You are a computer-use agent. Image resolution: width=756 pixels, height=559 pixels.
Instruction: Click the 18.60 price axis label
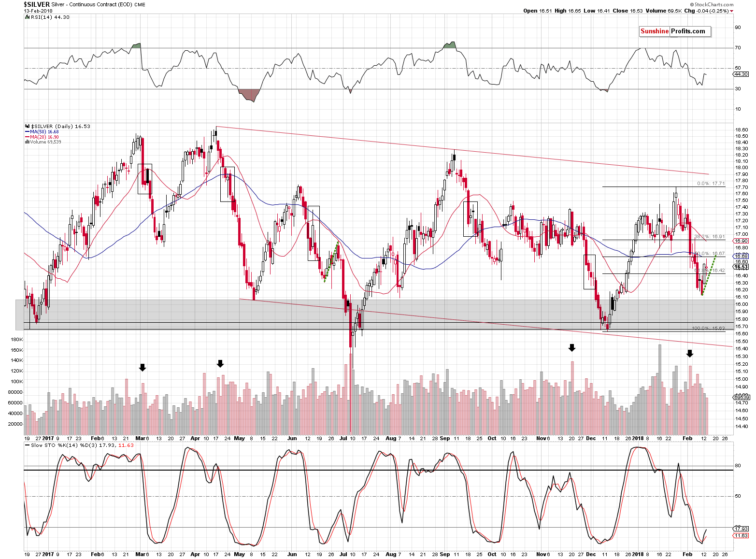tap(742, 130)
